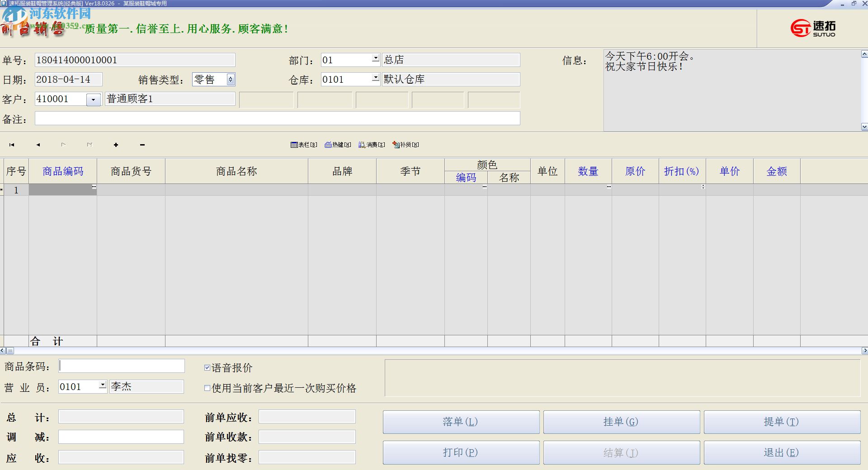Viewport: 868px width, 470px height.
Task: Click the department name 总店
Action: pyautogui.click(x=451, y=60)
